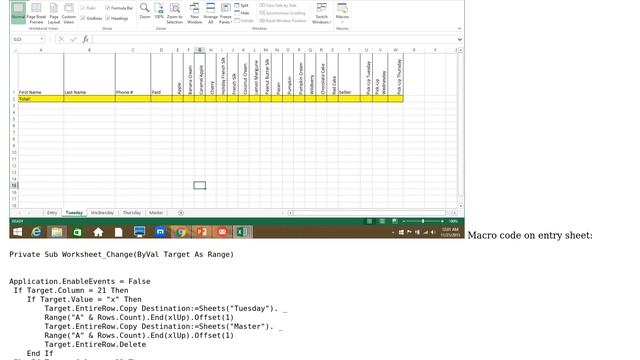Open a New Window

tap(194, 13)
